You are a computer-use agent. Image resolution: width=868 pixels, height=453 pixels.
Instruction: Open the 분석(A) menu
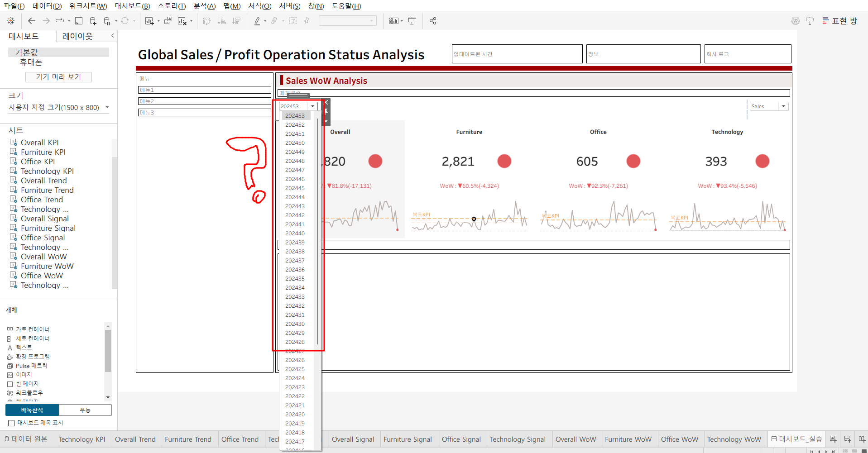tap(205, 6)
